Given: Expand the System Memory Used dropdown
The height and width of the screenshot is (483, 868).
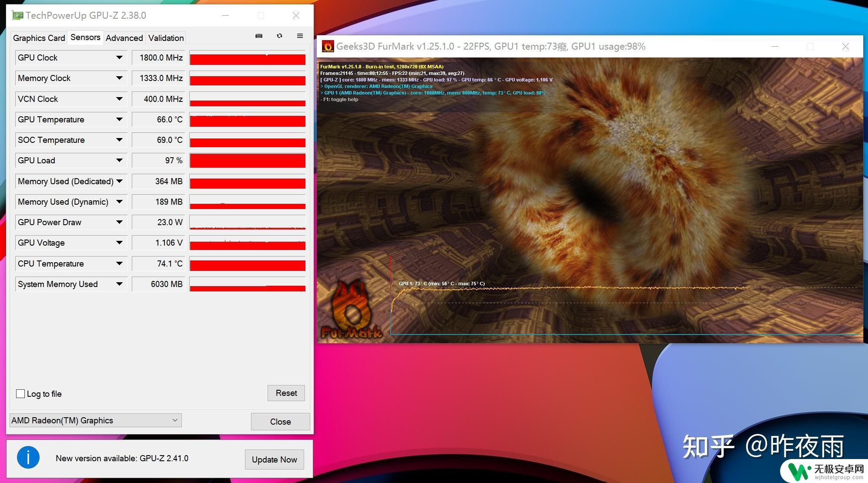Looking at the screenshot, I should 119,284.
